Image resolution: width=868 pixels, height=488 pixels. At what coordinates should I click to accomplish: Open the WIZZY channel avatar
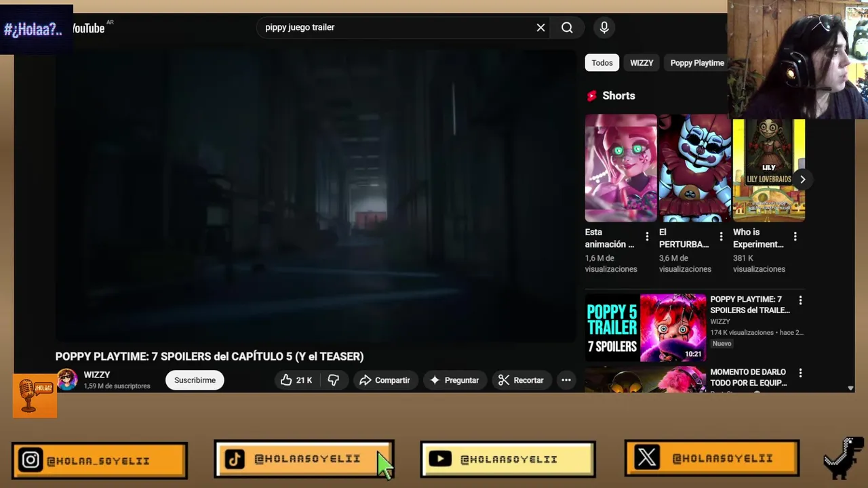coord(66,380)
